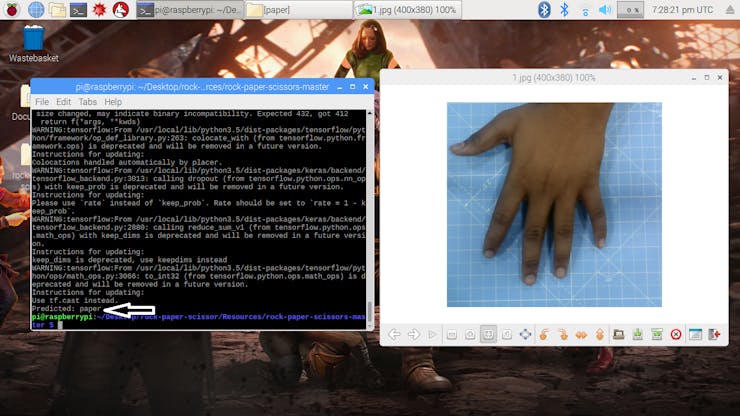Open the terminal Help menu

(113, 102)
